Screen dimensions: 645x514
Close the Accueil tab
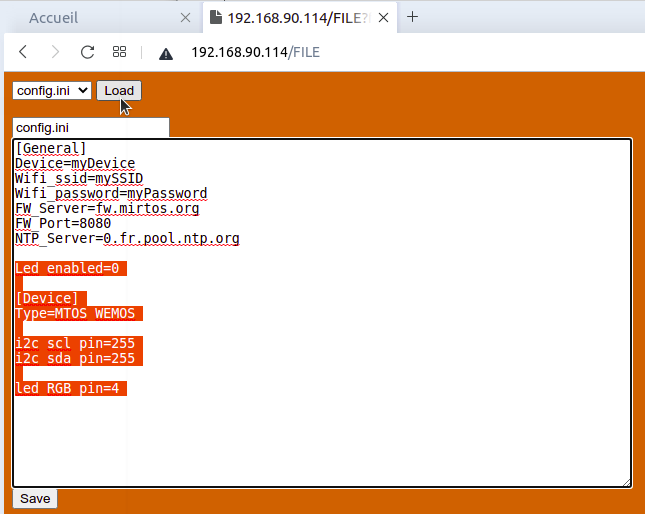pos(185,18)
